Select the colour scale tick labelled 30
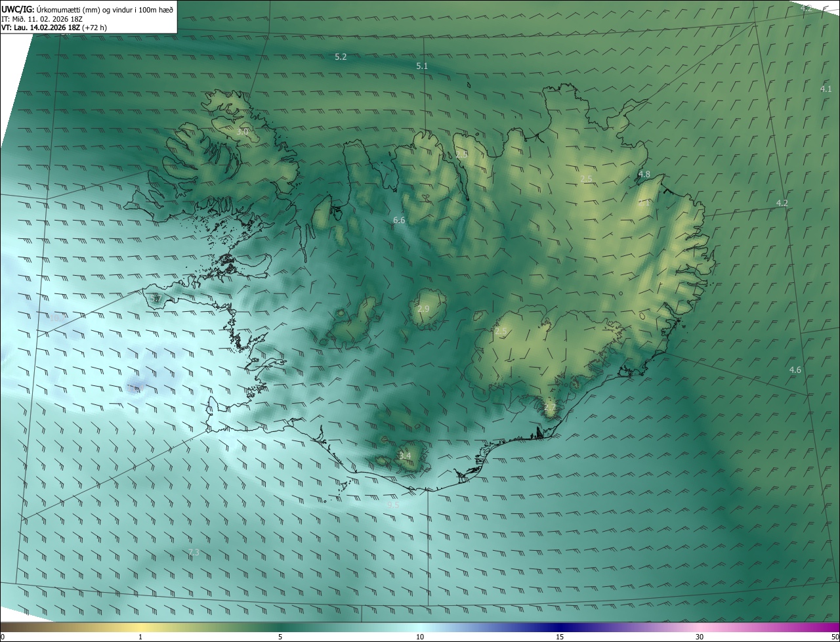 point(700,637)
